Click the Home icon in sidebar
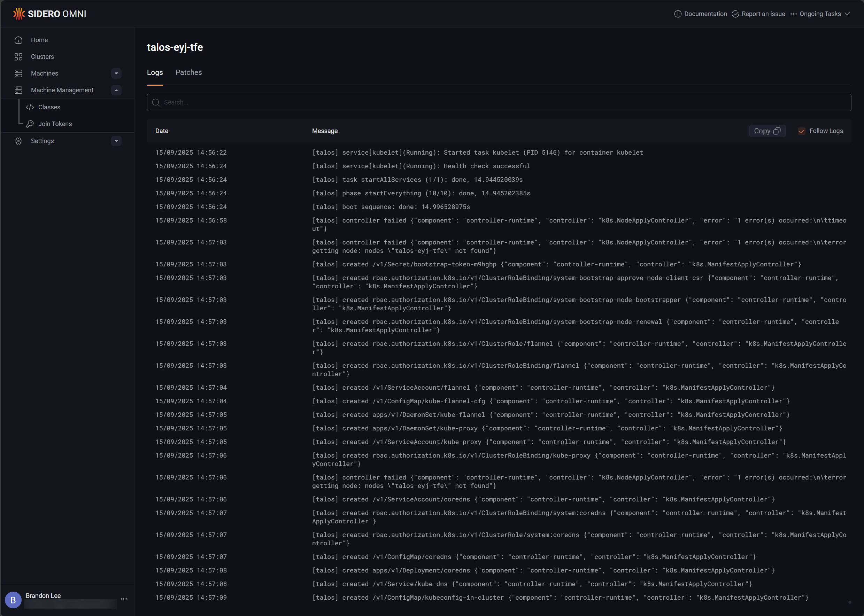The image size is (864, 616). pyautogui.click(x=18, y=40)
